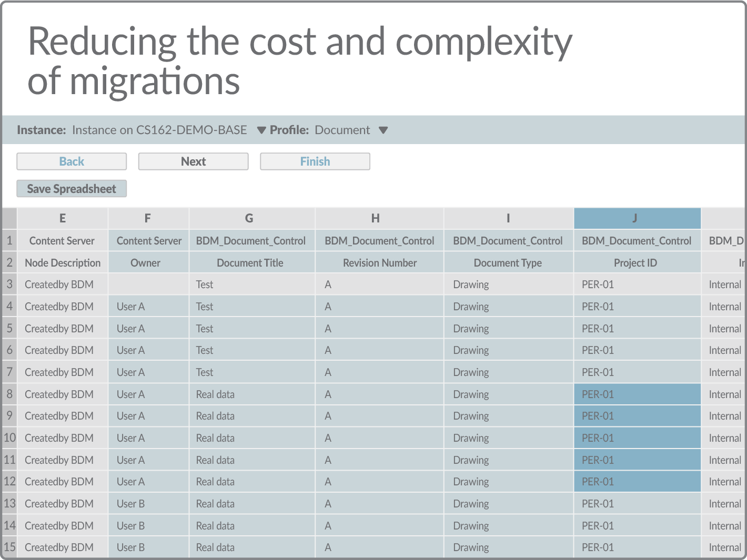Expand the Document profile selector
Image resolution: width=747 pixels, height=560 pixels.
click(x=383, y=130)
